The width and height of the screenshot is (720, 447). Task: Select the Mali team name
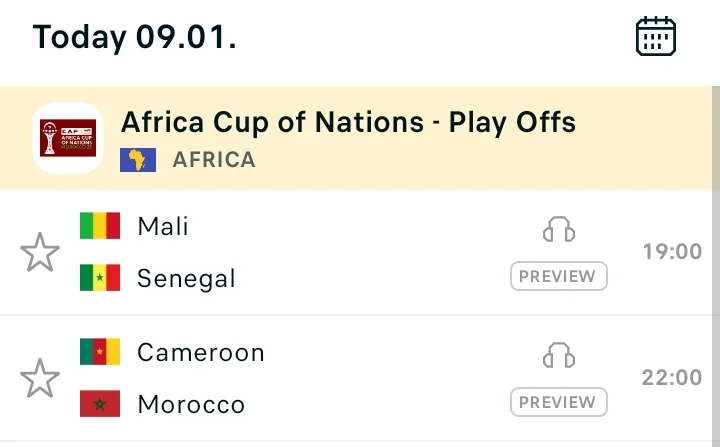click(x=163, y=226)
